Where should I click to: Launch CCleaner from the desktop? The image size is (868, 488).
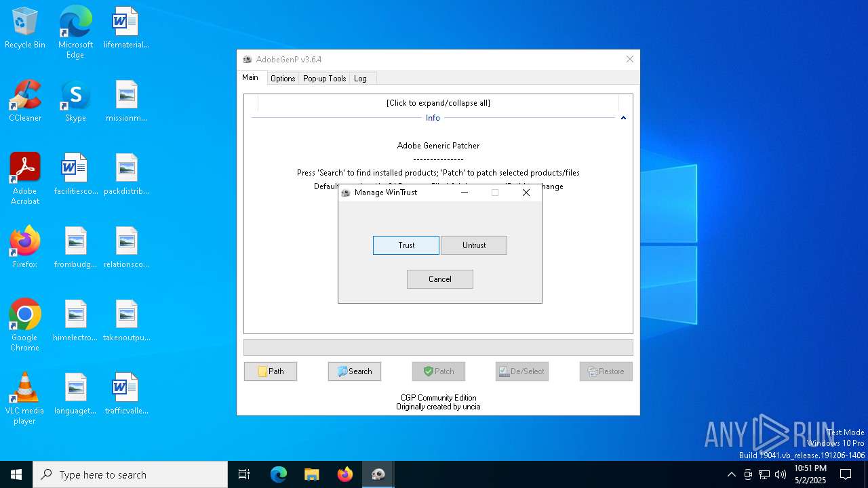point(25,102)
